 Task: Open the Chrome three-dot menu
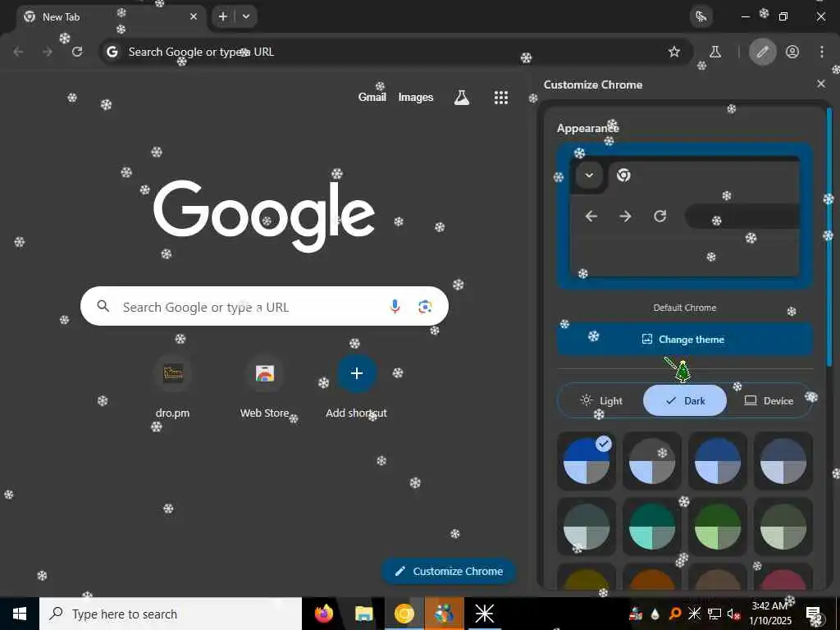pos(822,52)
